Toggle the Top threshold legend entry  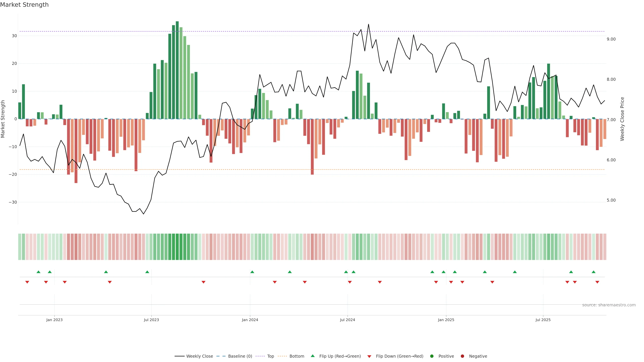[271, 356]
